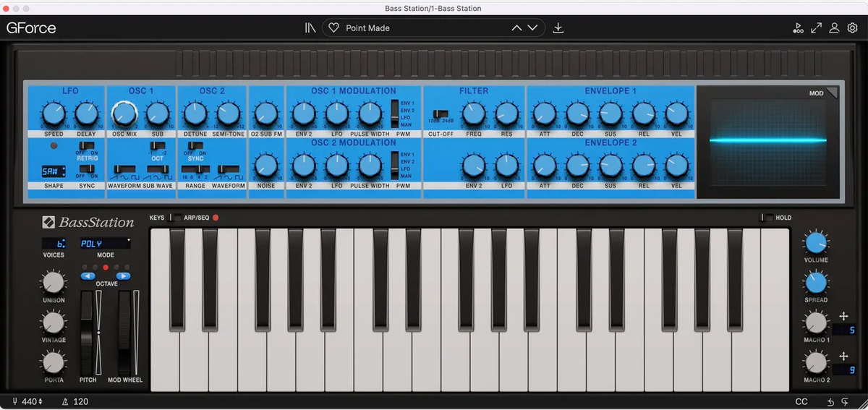Click the undo arrow in the bottom bar
Image resolution: width=868 pixels, height=410 pixels.
831,401
